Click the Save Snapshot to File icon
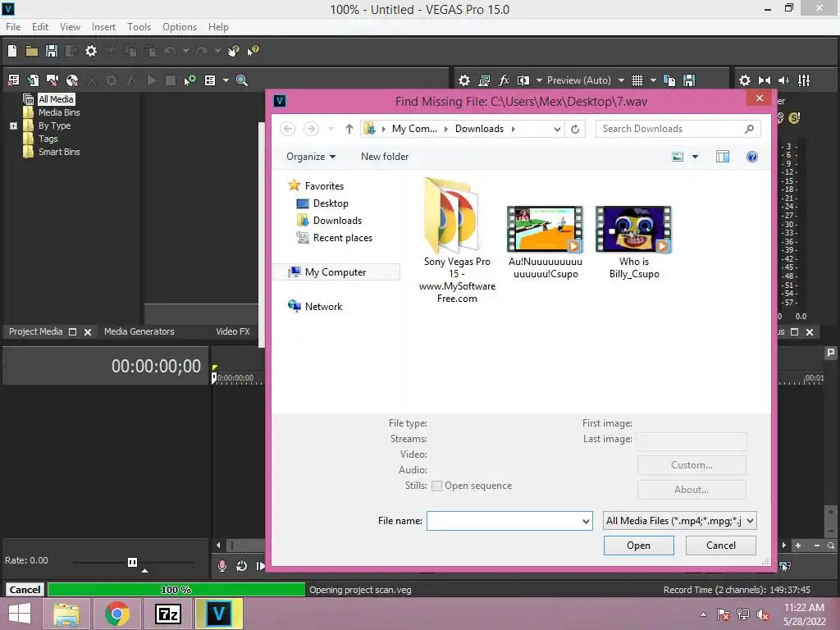The image size is (840, 630). pyautogui.click(x=689, y=80)
